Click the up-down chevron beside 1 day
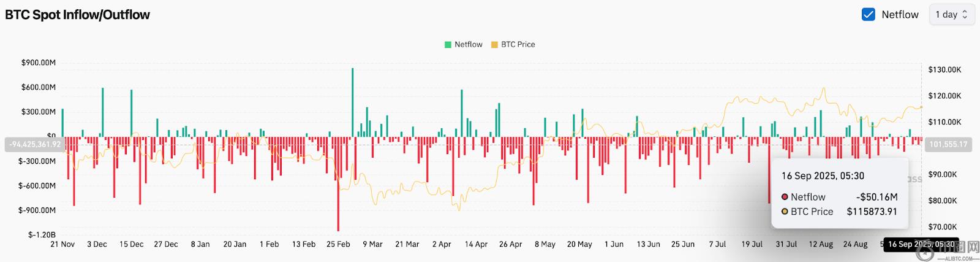This screenshot has height=262, width=980. (x=965, y=15)
